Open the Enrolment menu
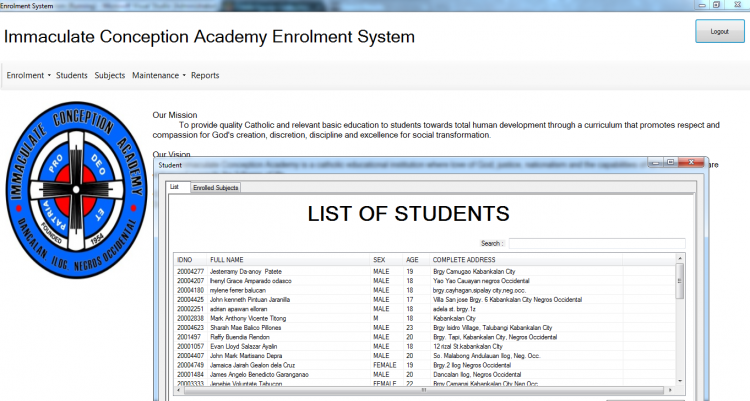 tap(25, 75)
